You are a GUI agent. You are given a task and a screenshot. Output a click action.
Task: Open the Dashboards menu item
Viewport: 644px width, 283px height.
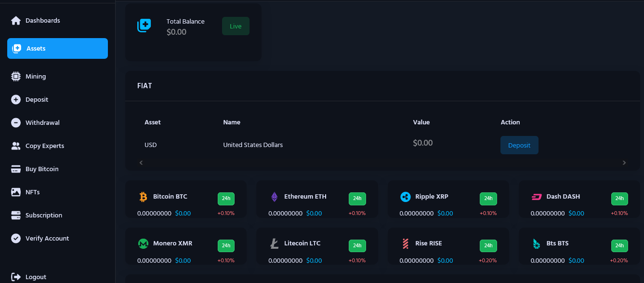click(42, 21)
